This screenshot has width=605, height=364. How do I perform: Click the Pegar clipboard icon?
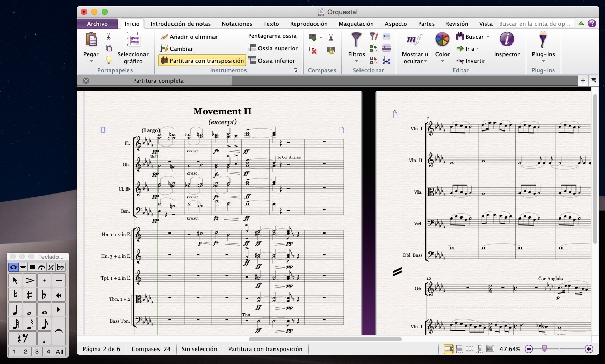[x=91, y=40]
